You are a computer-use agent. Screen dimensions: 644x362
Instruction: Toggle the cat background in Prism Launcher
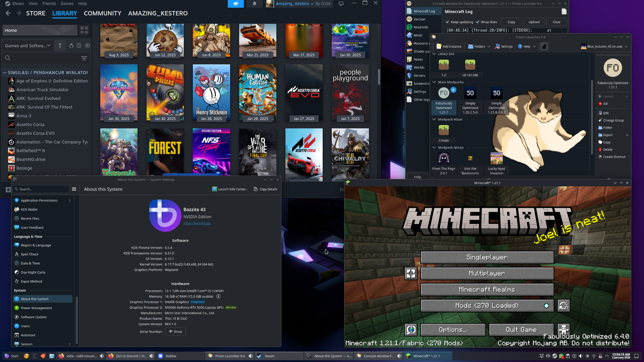coord(544,46)
